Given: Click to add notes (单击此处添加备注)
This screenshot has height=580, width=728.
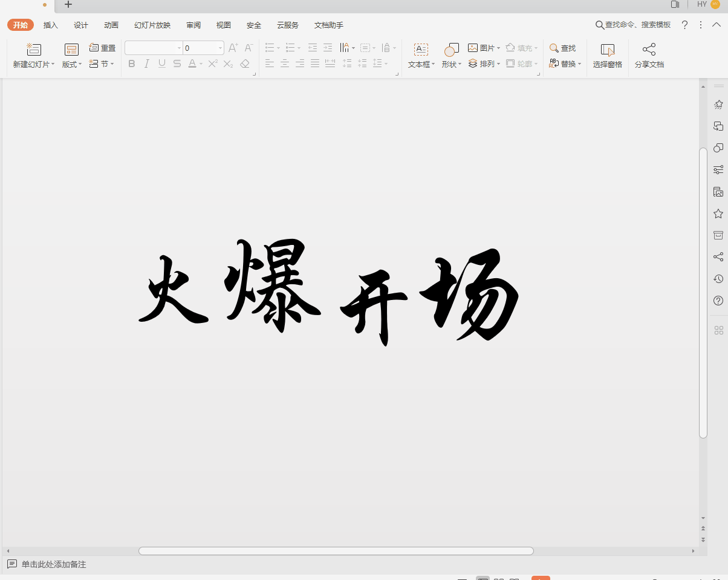Looking at the screenshot, I should click(54, 564).
